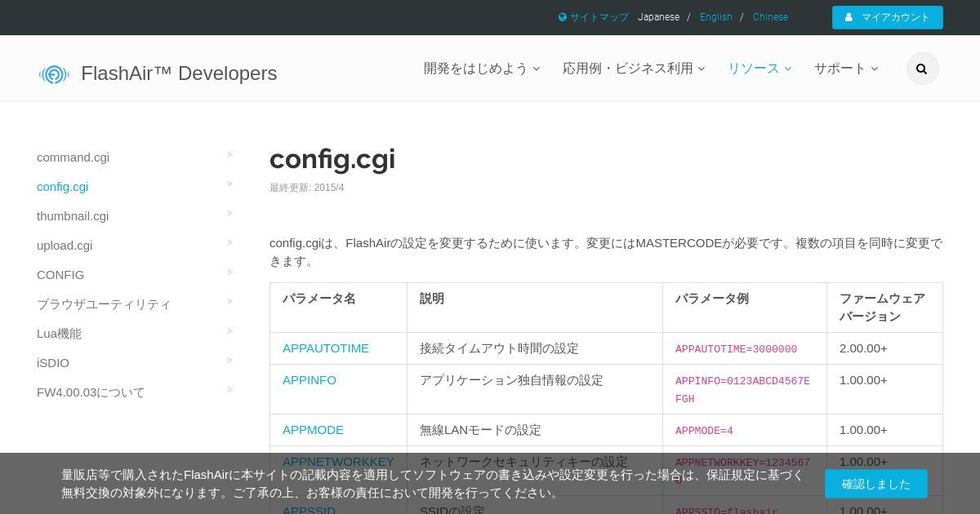The image size is (980, 514).
Task: Open the upload.cgi sidebar page
Action: click(65, 246)
